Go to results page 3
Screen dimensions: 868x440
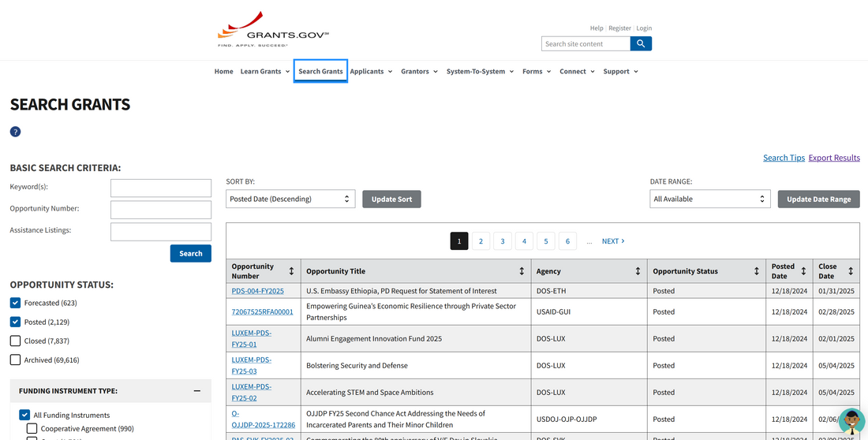coord(503,241)
